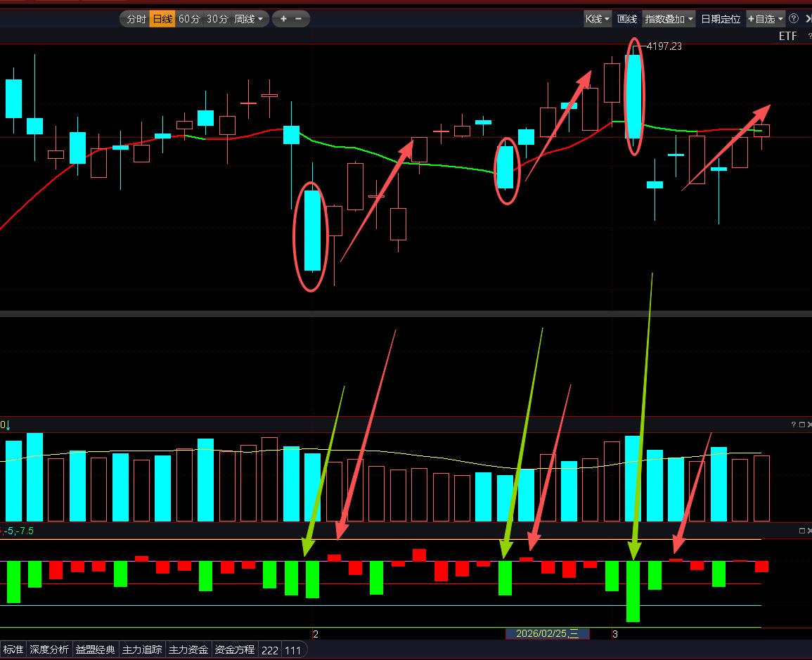Switch to 分时 intraday view
812x660 pixels.
pos(136,19)
